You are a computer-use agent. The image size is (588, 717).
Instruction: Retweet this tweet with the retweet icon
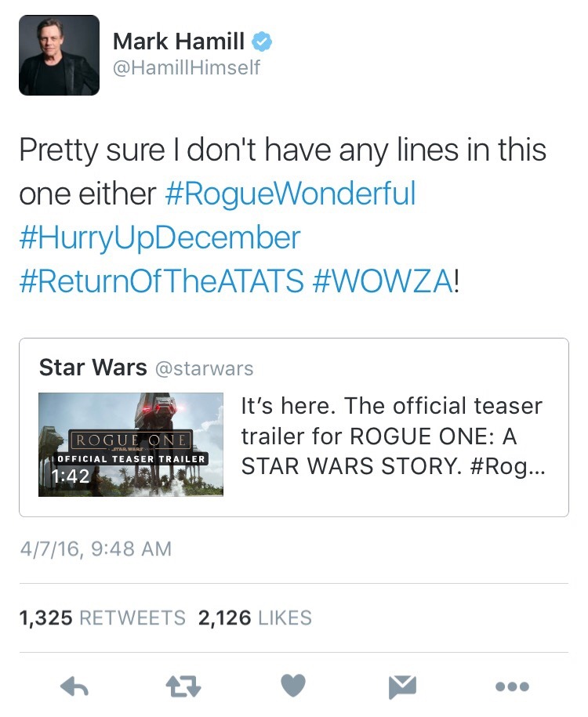(x=183, y=687)
